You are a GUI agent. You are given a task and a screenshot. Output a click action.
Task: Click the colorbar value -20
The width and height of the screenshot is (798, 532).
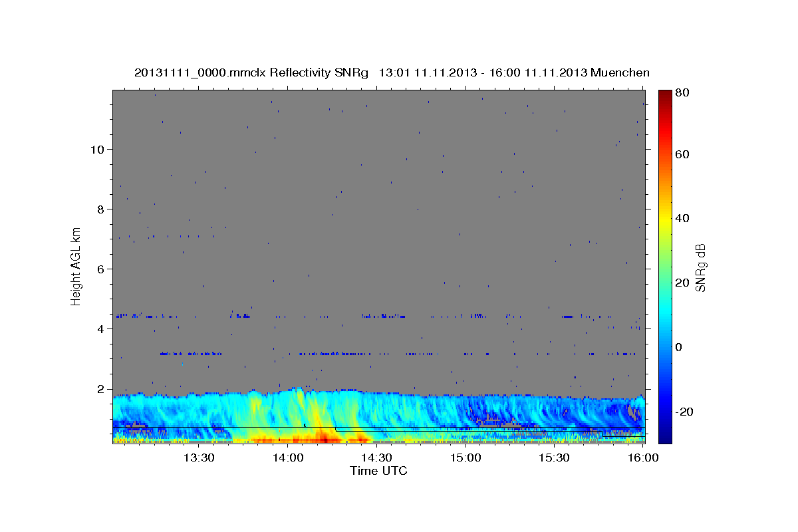tap(684, 412)
